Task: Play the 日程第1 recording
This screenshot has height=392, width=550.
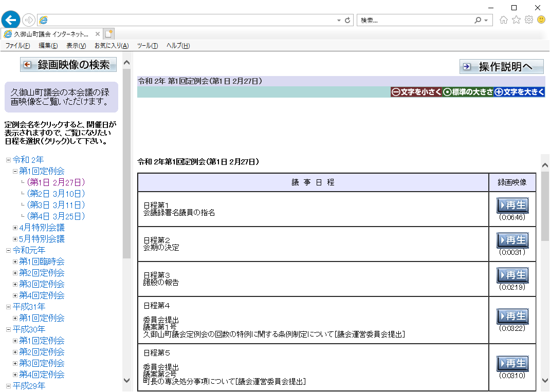Action: point(512,205)
